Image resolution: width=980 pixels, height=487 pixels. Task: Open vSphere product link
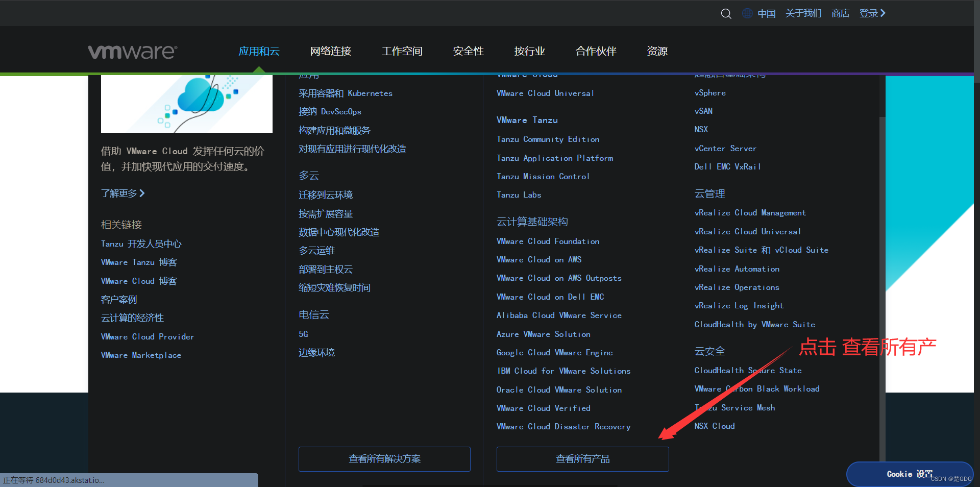[710, 93]
